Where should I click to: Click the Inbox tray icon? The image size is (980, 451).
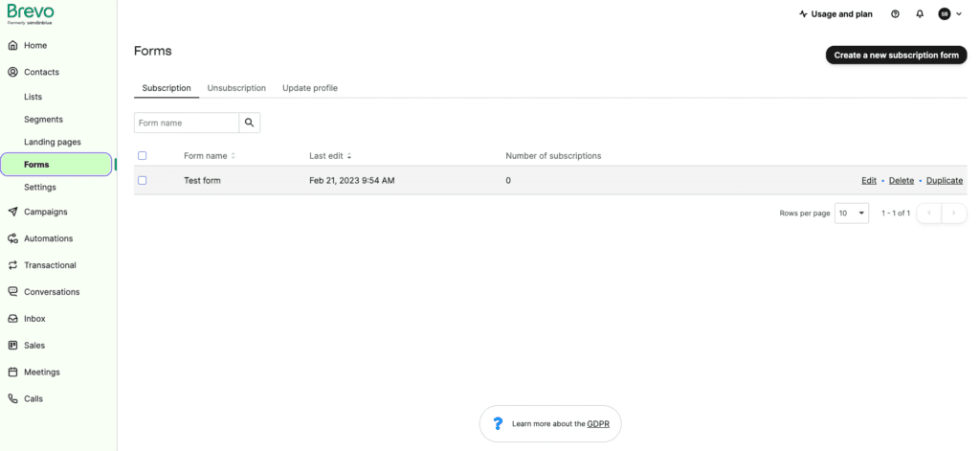point(12,319)
